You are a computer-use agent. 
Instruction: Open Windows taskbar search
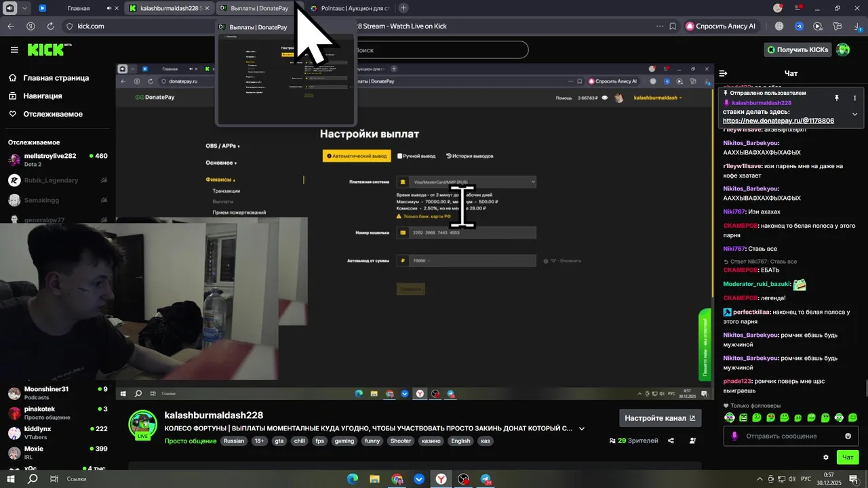tap(33, 479)
